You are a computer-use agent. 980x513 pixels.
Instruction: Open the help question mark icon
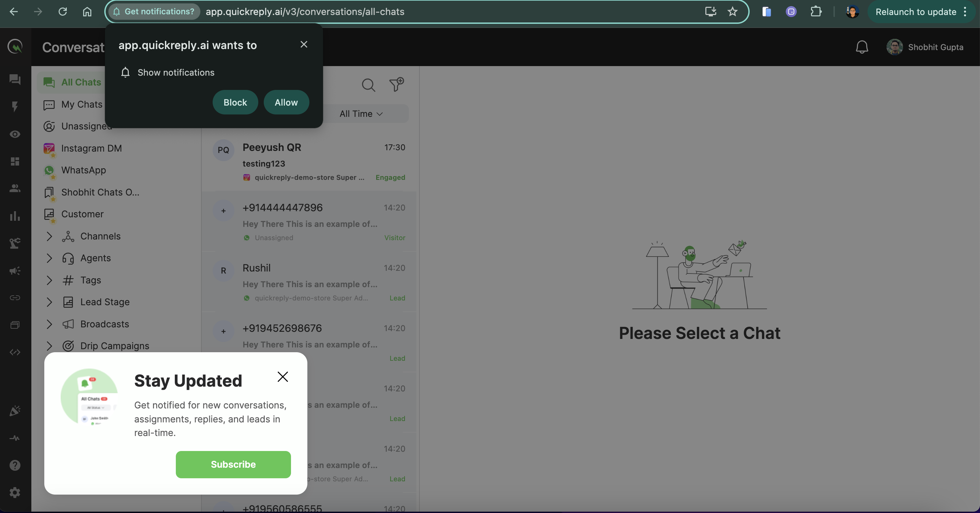tap(15, 465)
